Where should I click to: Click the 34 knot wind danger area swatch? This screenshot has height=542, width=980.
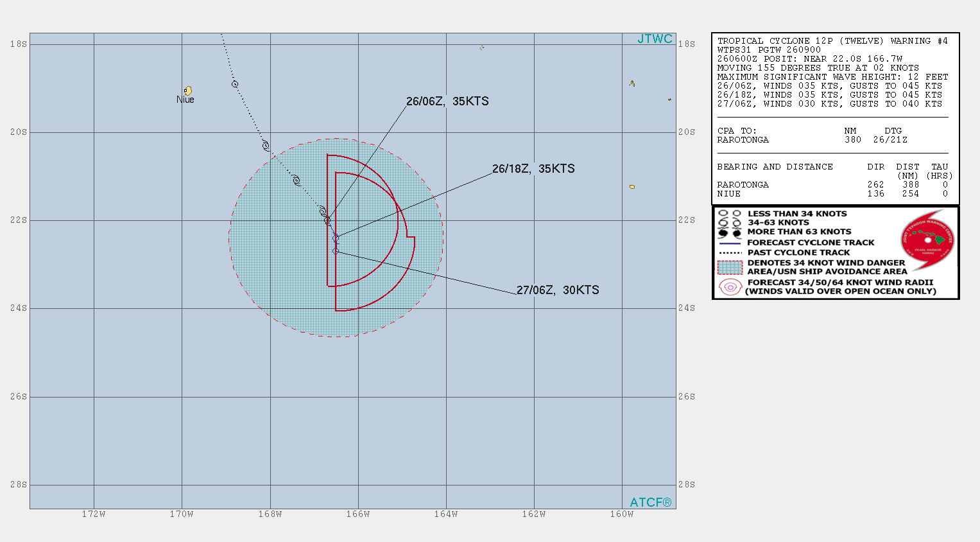point(730,267)
